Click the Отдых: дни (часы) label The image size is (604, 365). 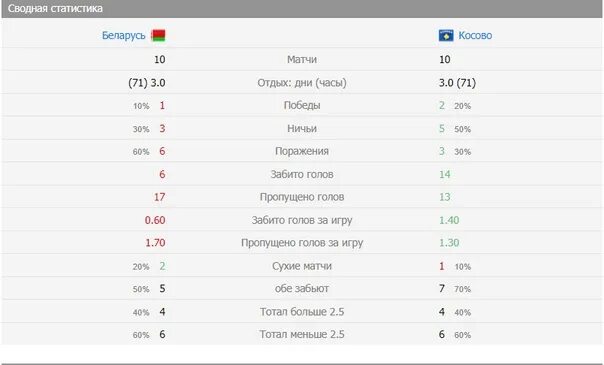(302, 83)
